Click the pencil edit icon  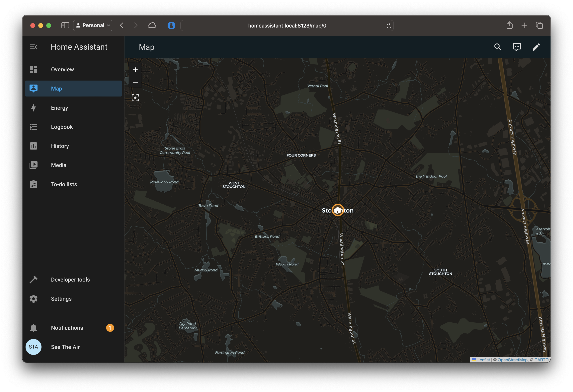pos(536,47)
